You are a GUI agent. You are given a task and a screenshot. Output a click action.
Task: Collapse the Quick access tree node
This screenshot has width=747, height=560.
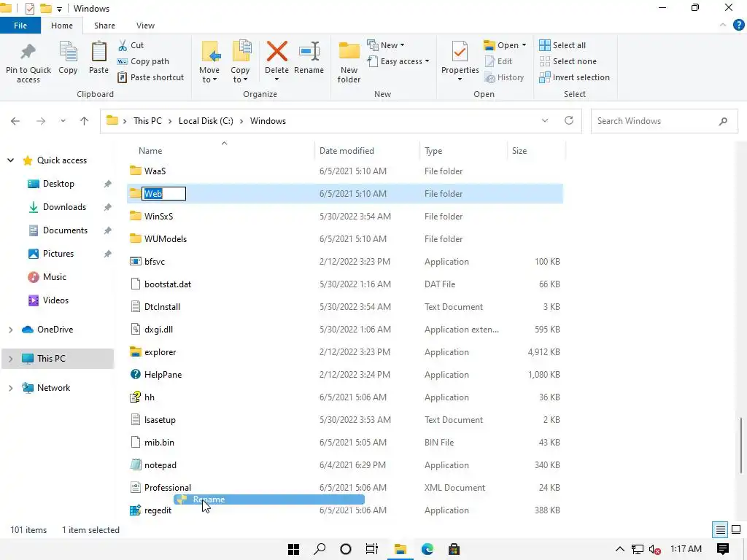click(x=10, y=160)
